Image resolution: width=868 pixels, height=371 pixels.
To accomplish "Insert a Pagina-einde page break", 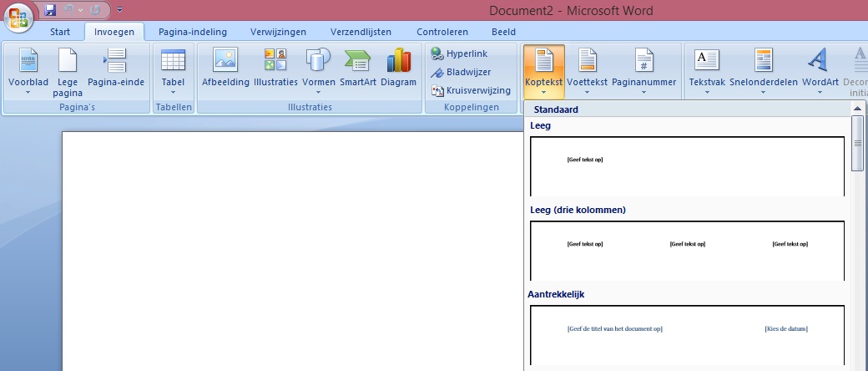I will point(116,68).
